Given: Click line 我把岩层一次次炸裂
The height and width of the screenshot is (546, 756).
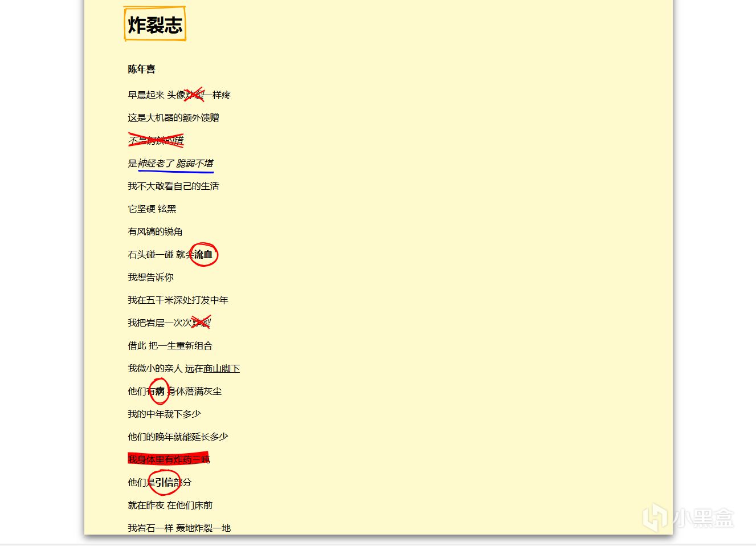Looking at the screenshot, I should [x=169, y=323].
